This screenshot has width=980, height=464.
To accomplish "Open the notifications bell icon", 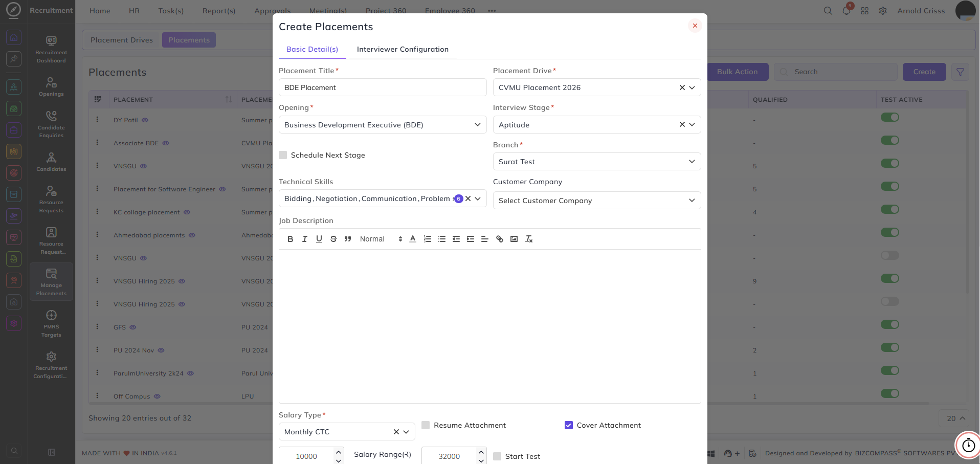I will tap(847, 11).
